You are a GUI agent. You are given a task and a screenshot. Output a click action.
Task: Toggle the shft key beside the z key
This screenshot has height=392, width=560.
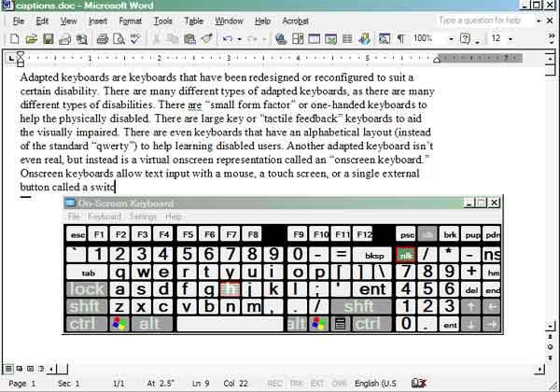point(87,307)
